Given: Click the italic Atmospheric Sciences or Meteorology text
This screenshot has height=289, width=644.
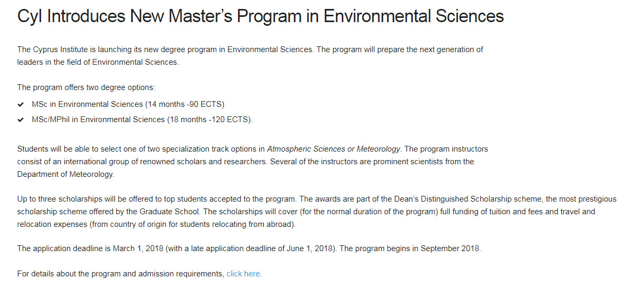Looking at the screenshot, I should 334,149.
